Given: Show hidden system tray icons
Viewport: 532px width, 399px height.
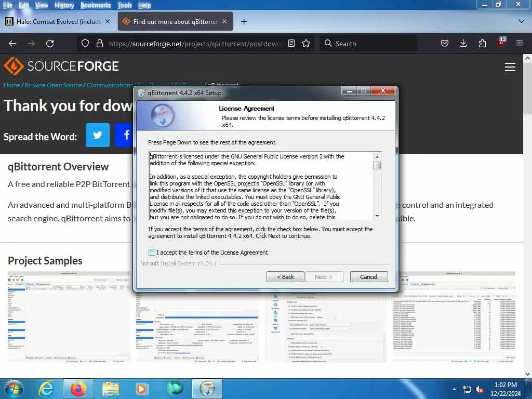Looking at the screenshot, I should (x=454, y=389).
